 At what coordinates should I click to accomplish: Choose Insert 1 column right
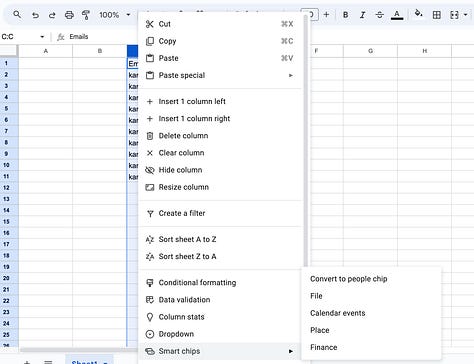pyautogui.click(x=220, y=119)
